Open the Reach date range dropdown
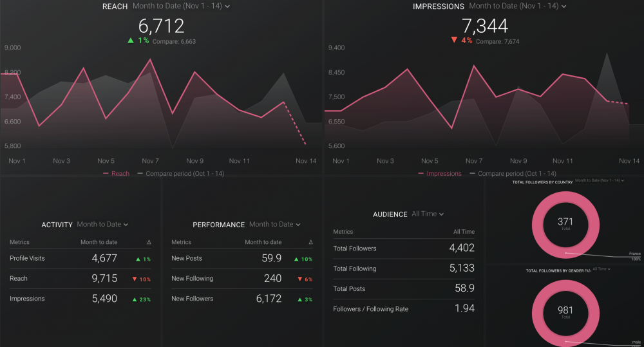Viewport: 644px width, 347px height. tap(181, 6)
